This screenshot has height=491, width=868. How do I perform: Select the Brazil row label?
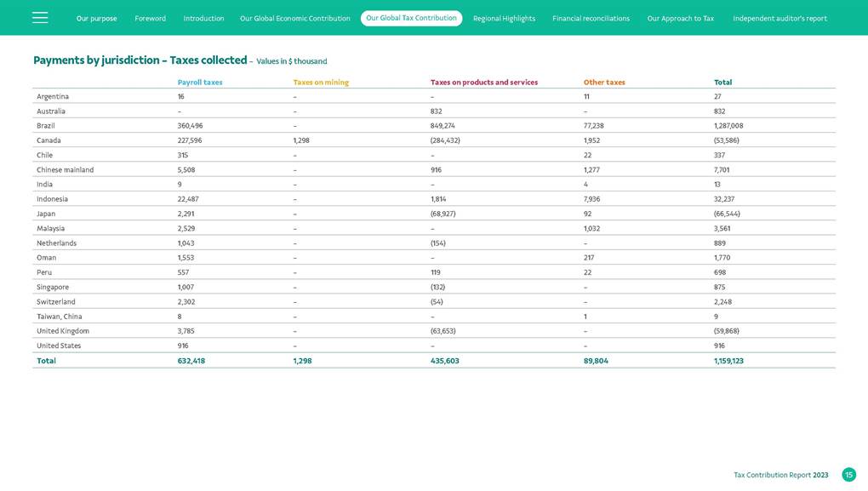coord(46,126)
